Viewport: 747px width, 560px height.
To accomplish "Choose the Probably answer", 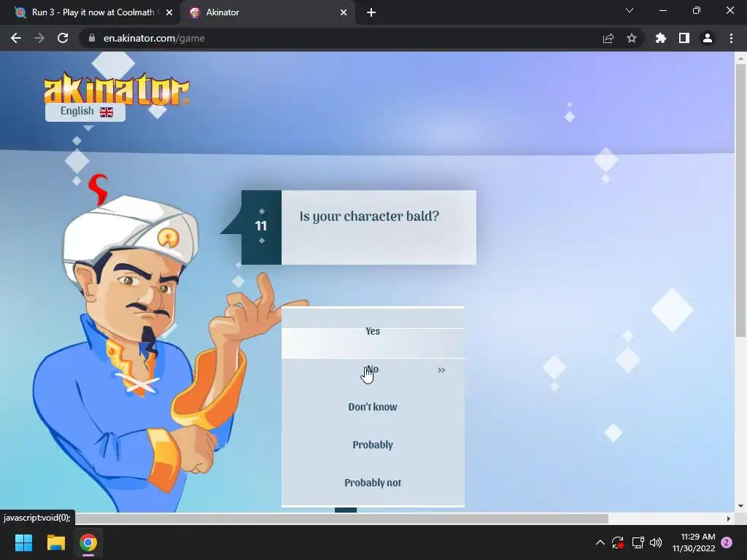I will pos(373,445).
